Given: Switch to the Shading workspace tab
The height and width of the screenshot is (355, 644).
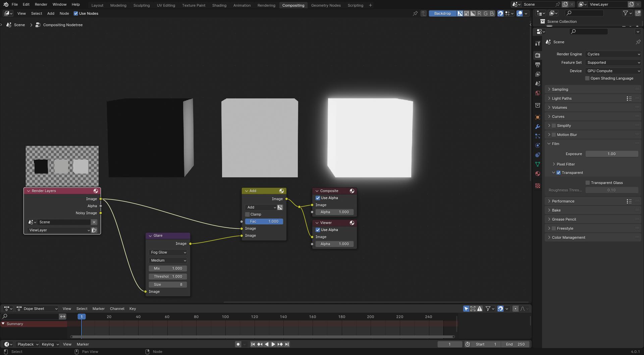Looking at the screenshot, I should click(x=219, y=5).
